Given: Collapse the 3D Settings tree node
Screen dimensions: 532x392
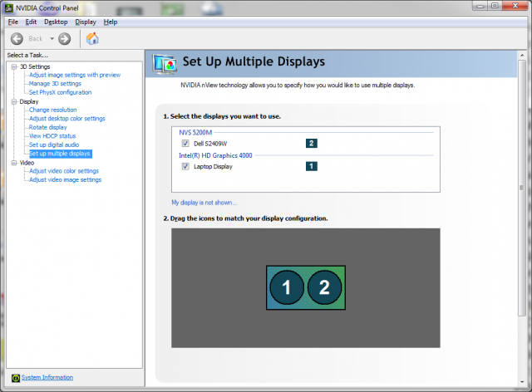Looking at the screenshot, I should click(14, 66).
